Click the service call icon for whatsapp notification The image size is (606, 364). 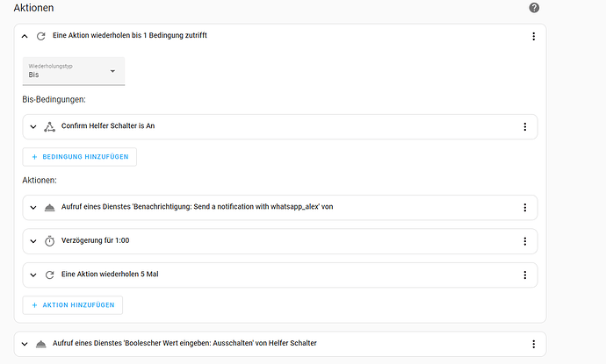(x=49, y=207)
